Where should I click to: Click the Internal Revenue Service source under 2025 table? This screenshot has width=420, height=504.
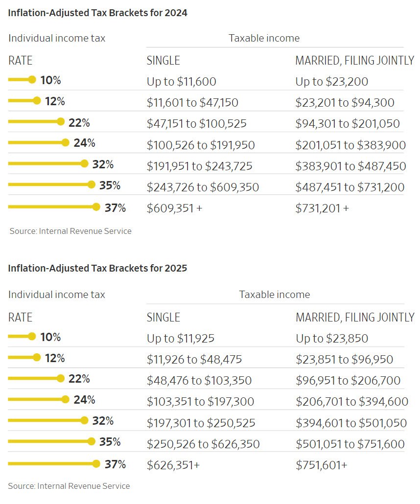tap(69, 486)
